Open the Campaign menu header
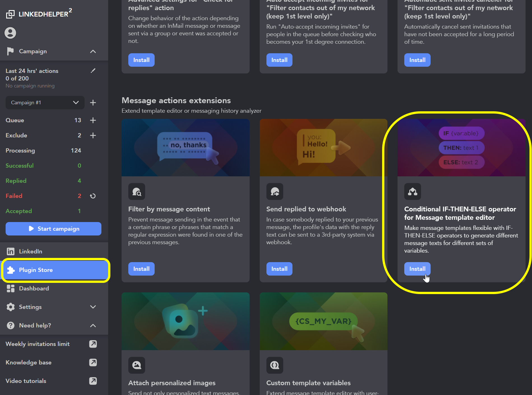Image resolution: width=532 pixels, height=395 pixels. point(54,51)
